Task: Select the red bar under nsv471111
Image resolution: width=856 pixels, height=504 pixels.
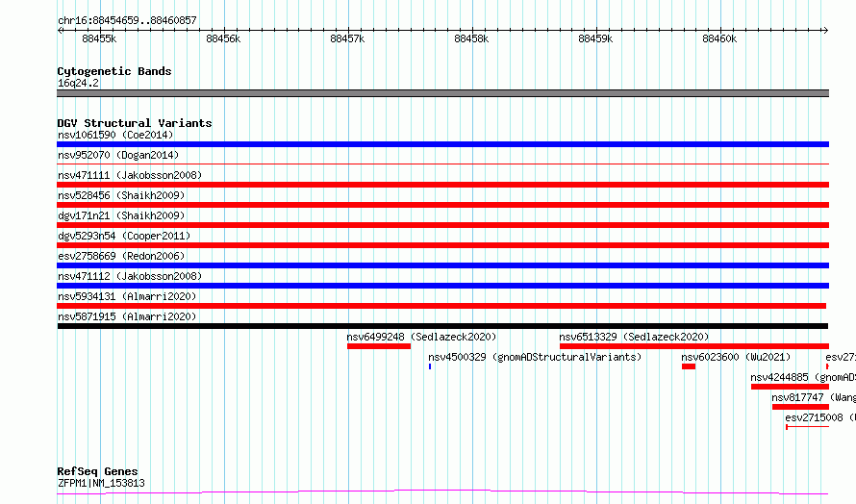Action: pos(442,185)
